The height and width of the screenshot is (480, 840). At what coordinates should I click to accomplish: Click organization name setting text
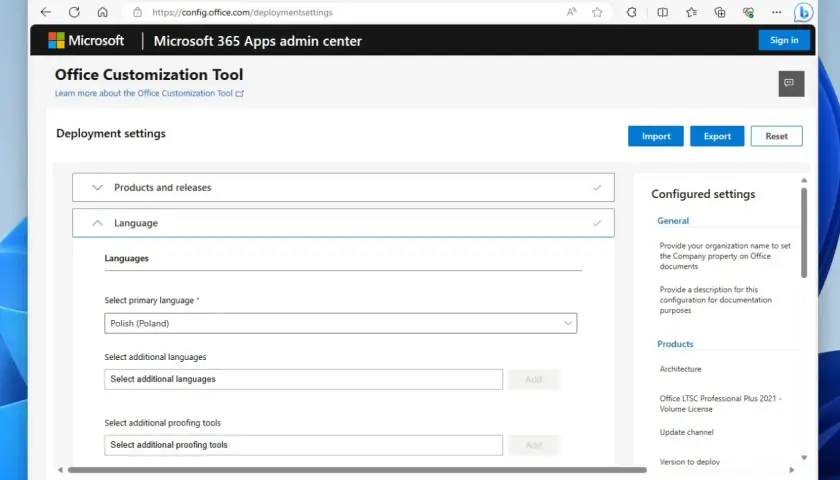coord(725,256)
